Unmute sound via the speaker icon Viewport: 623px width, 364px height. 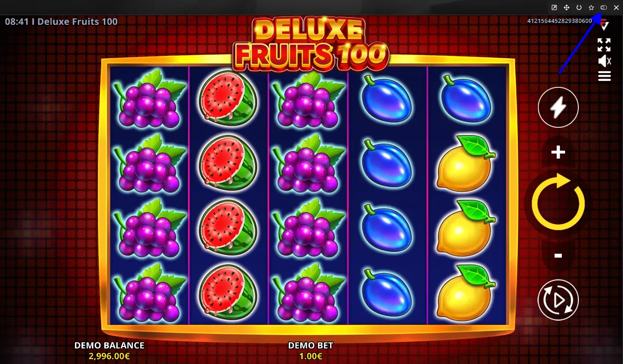604,61
